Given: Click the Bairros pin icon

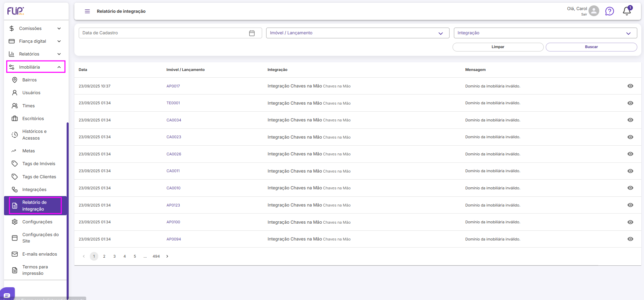Looking at the screenshot, I should coord(15,80).
